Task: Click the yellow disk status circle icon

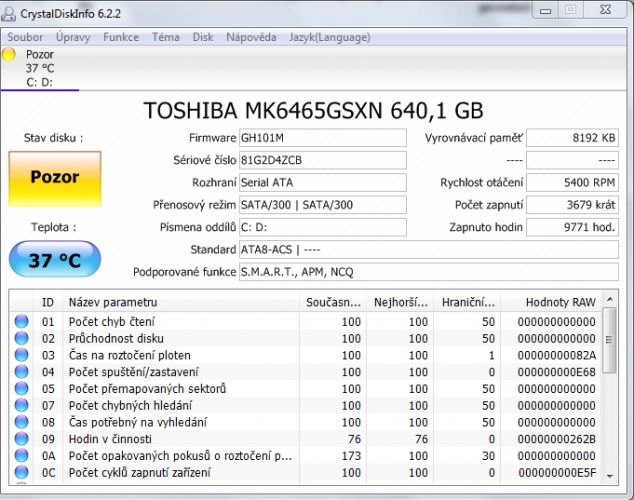Action: click(x=8, y=54)
